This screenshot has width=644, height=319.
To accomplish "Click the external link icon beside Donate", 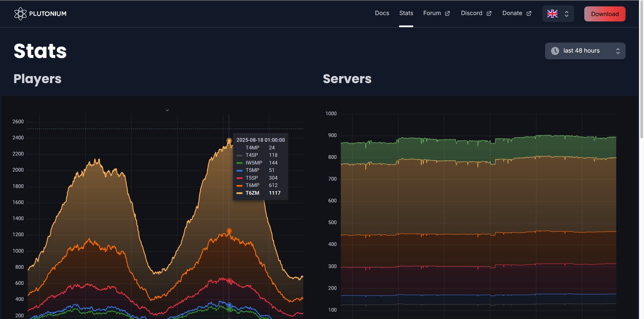I will 529,13.
